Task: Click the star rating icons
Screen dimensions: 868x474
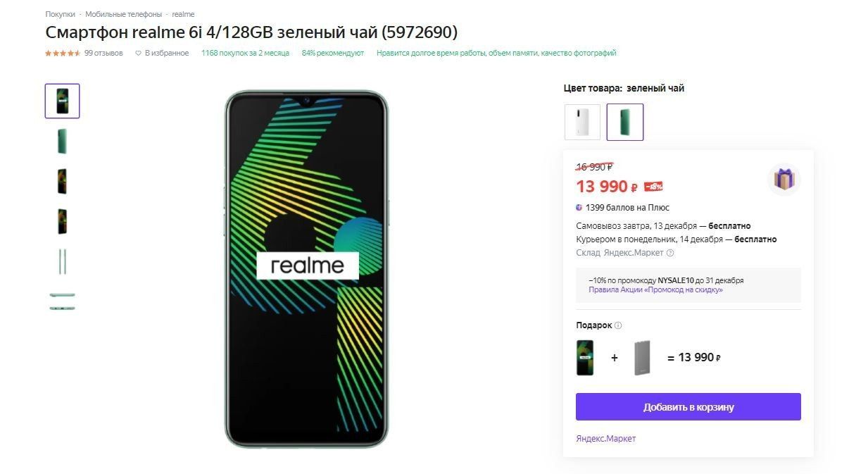Action: tap(63, 53)
